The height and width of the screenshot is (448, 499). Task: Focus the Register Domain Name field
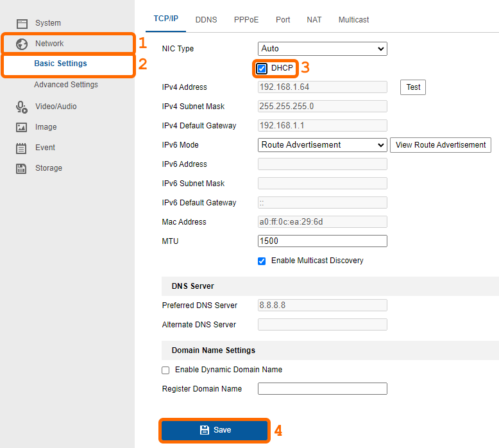(323, 389)
